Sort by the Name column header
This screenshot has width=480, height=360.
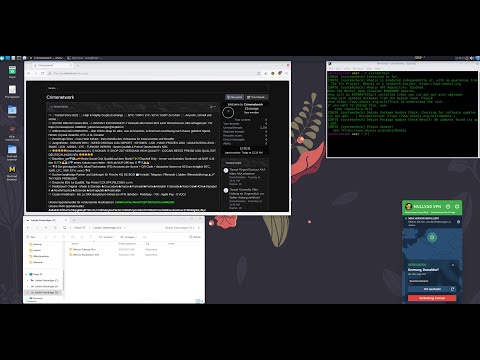pos(75,244)
